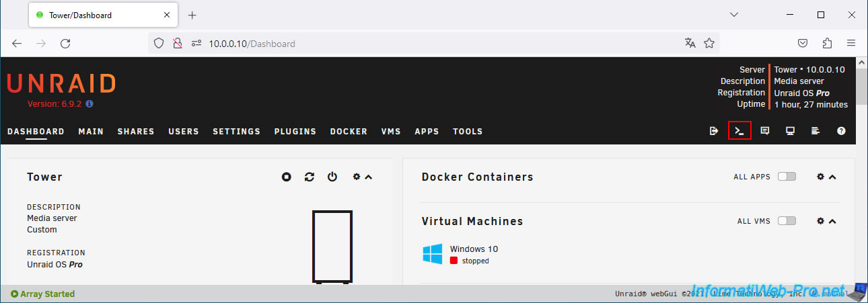The width and height of the screenshot is (868, 303).
Task: Open the Unraid web terminal icon
Action: coord(739,131)
